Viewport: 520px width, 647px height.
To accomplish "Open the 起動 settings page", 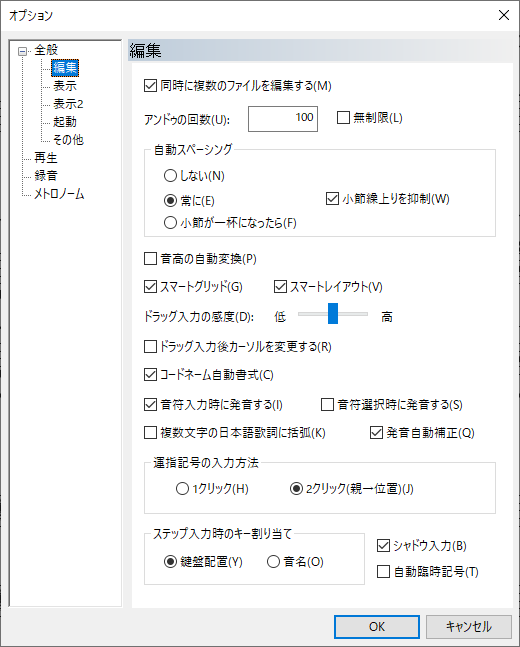I will pyautogui.click(x=65, y=122).
